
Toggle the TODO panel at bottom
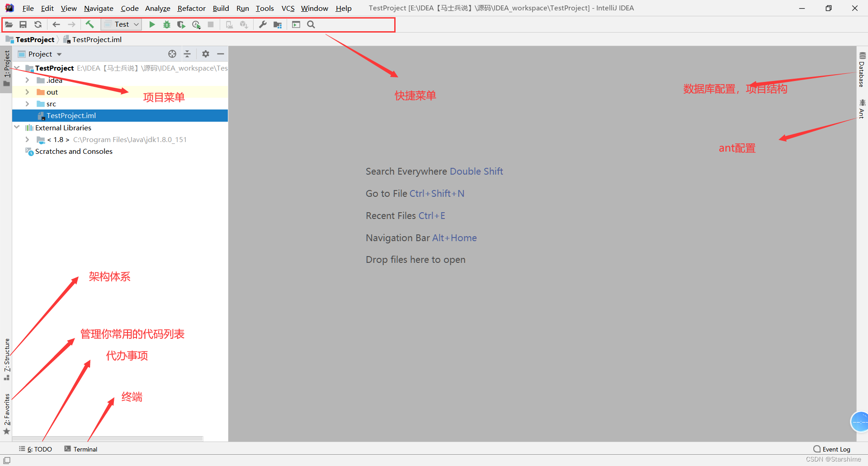point(36,449)
